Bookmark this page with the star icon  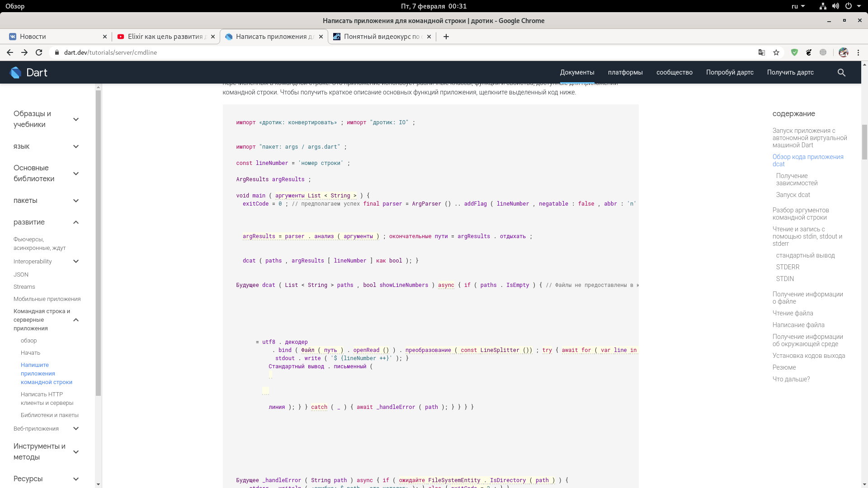[776, 52]
